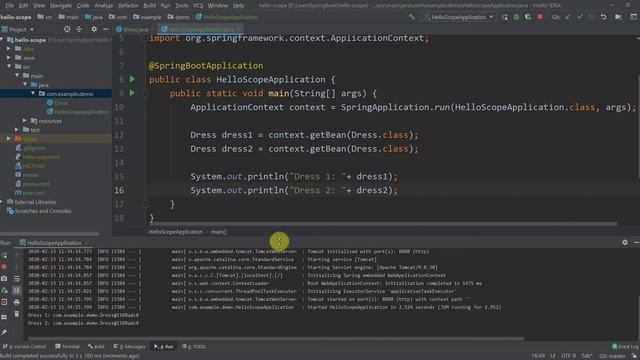This screenshot has height=360, width=640.
Task: Click the Git Update Project arrow icon
Action: [x=568, y=17]
